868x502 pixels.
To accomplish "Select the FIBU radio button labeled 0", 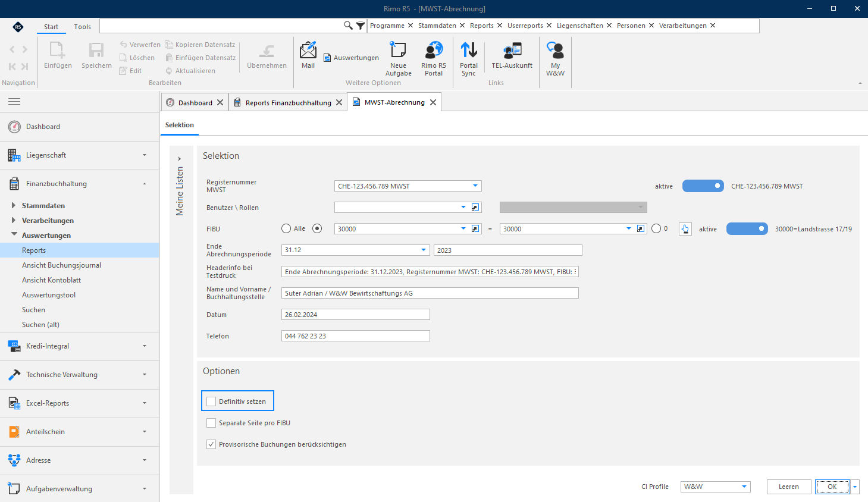I will pos(656,228).
